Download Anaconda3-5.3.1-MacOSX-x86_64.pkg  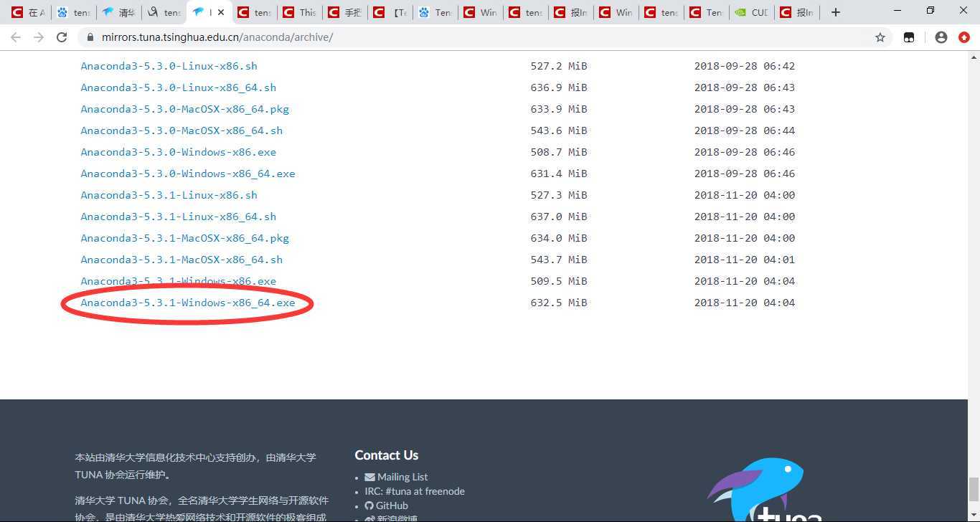pyautogui.click(x=184, y=238)
